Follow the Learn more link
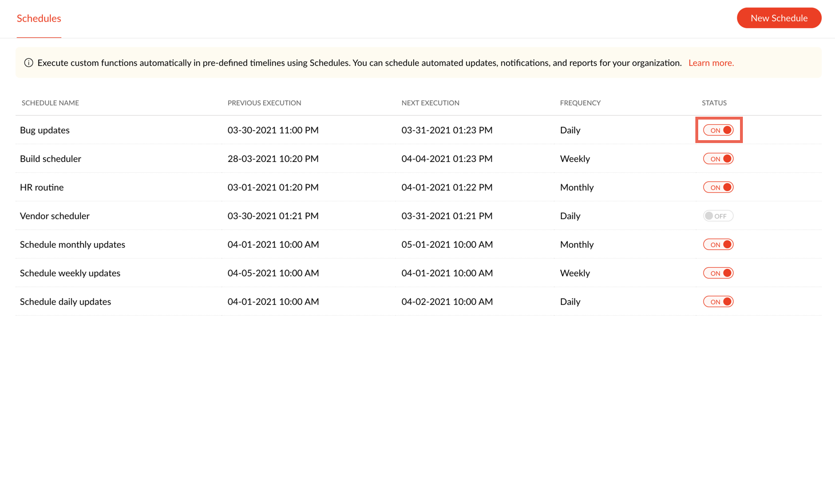835x504 pixels. tap(711, 63)
